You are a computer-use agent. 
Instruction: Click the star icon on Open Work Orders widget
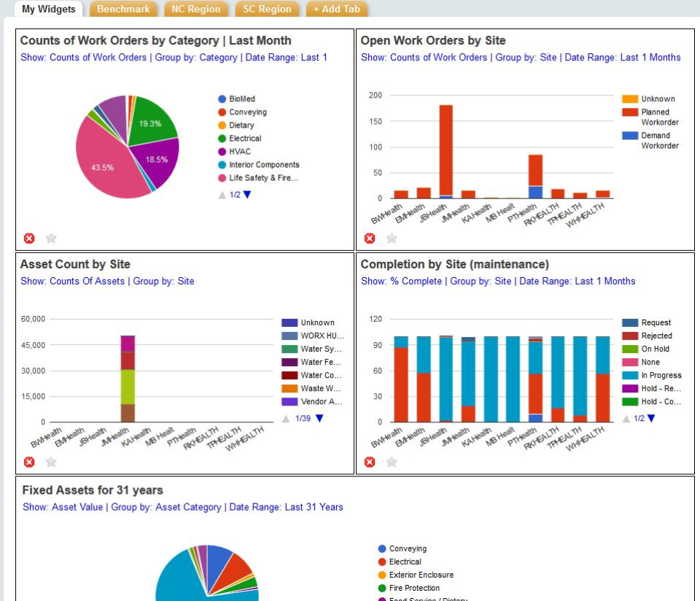392,238
